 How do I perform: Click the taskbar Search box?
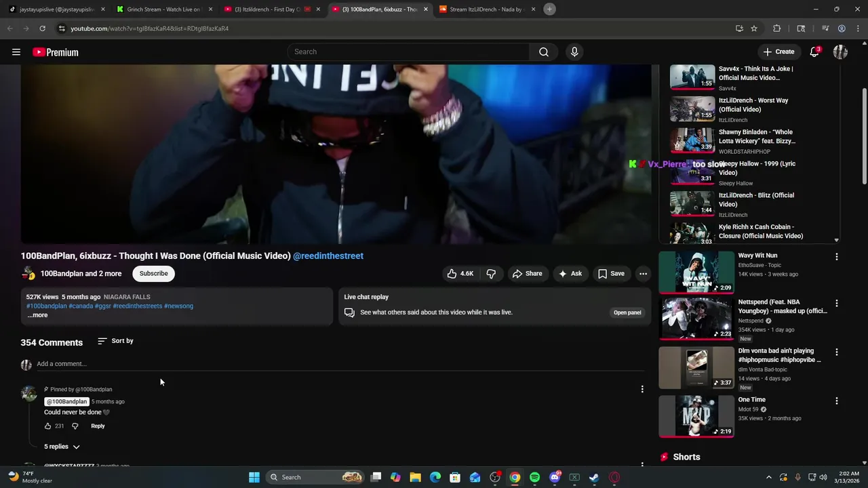tap(315, 477)
